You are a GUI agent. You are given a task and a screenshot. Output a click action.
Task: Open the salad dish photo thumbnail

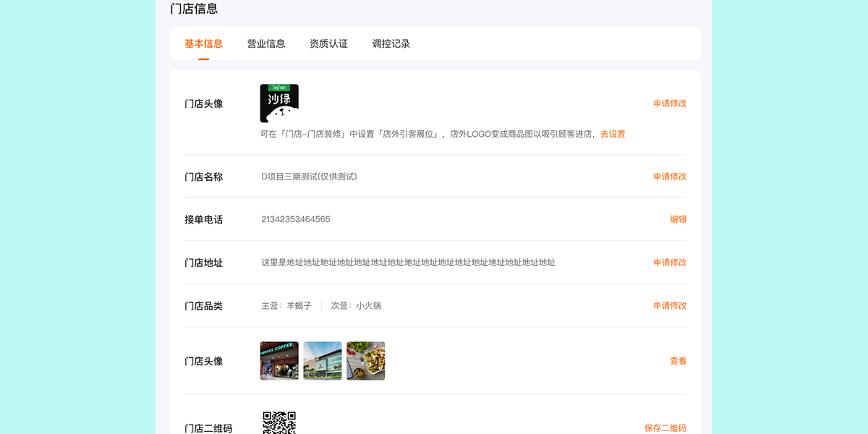(366, 361)
